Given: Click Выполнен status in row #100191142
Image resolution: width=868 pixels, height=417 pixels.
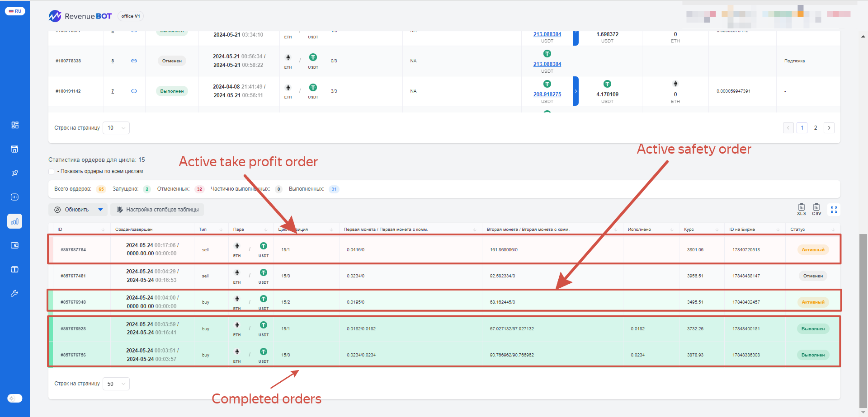Looking at the screenshot, I should [172, 91].
